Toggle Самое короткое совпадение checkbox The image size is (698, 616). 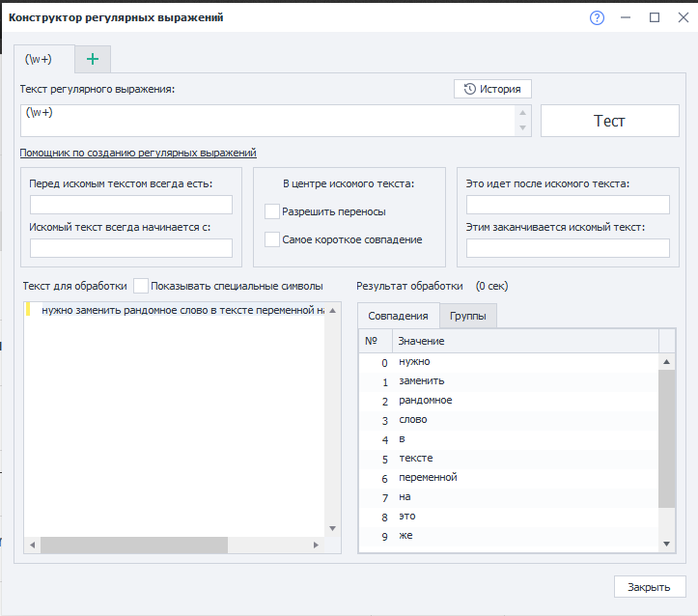coord(272,239)
